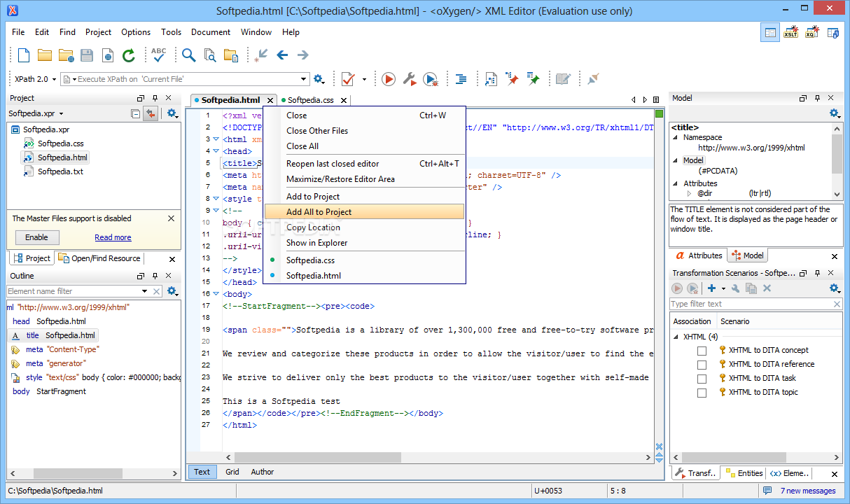This screenshot has height=504, width=850.
Task: Click the Model panel vertical scrollbar thumb
Action: 837,154
